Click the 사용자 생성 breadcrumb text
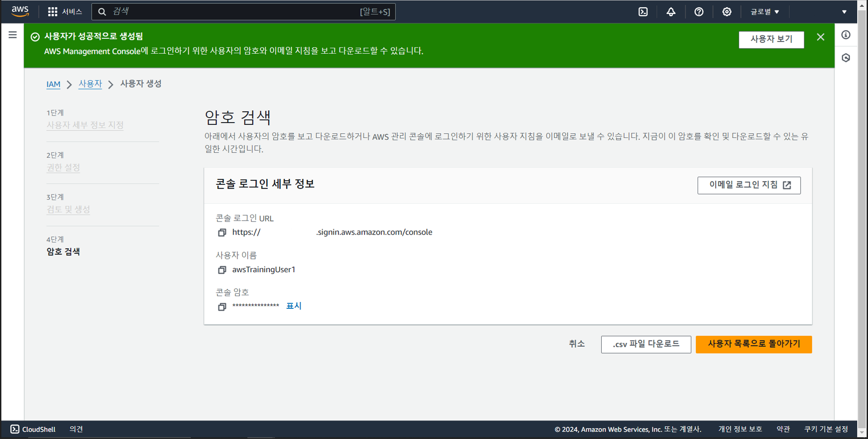 coord(141,84)
